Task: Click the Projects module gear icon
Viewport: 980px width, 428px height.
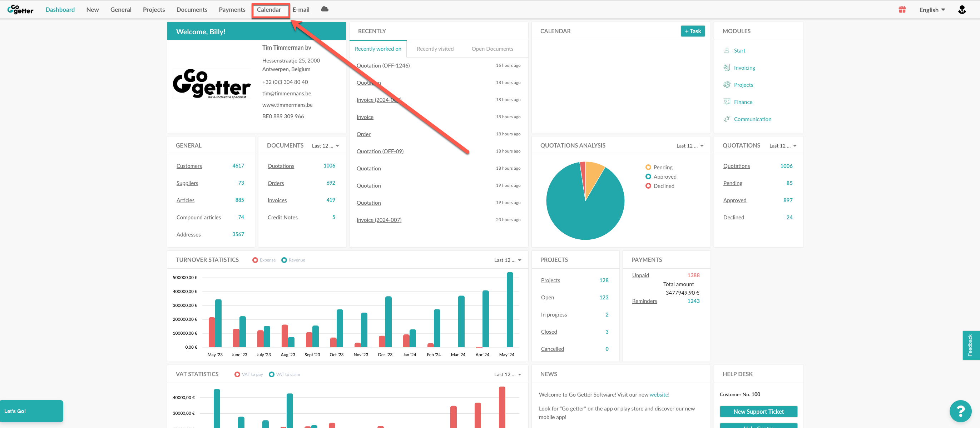Action: click(727, 85)
